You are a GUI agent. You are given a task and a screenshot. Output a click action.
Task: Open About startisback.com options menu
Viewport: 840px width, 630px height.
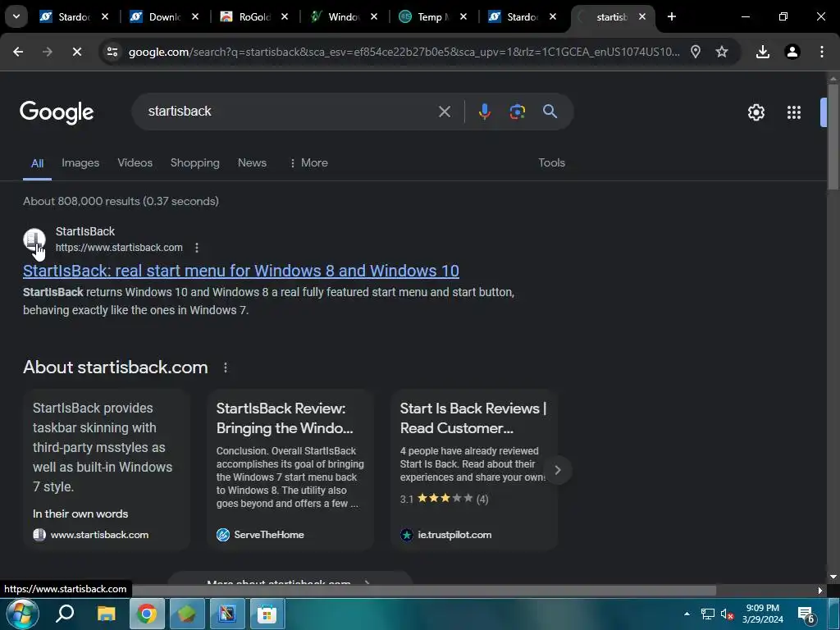226,367
